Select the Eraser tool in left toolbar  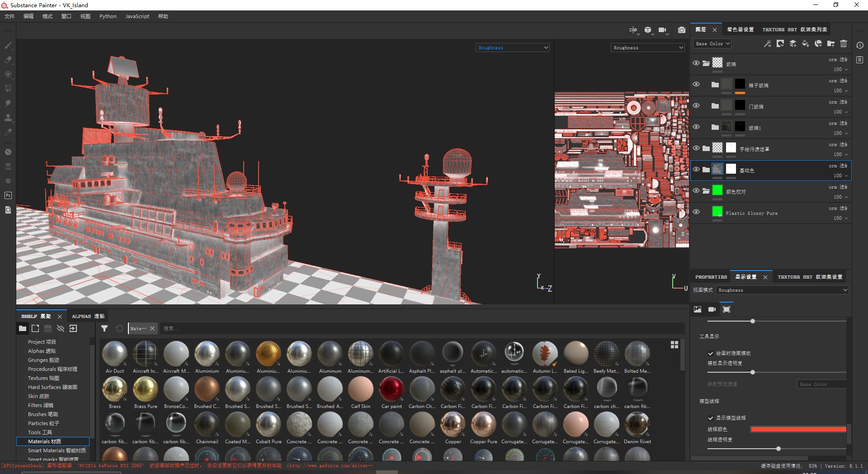pos(8,60)
